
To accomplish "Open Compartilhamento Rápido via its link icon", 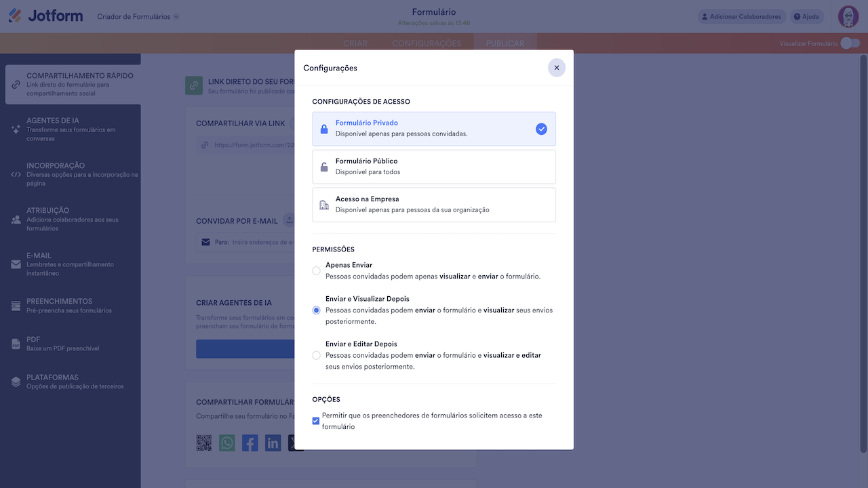I will 16,84.
